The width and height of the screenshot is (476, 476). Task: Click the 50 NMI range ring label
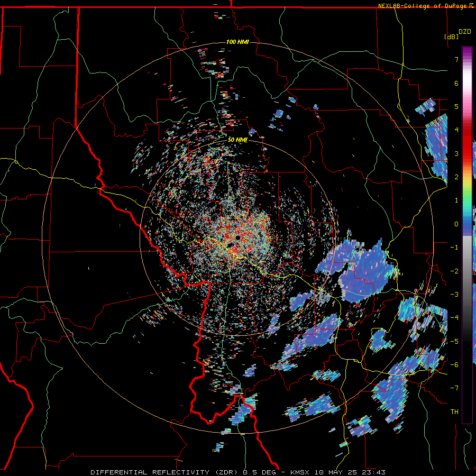[237, 140]
